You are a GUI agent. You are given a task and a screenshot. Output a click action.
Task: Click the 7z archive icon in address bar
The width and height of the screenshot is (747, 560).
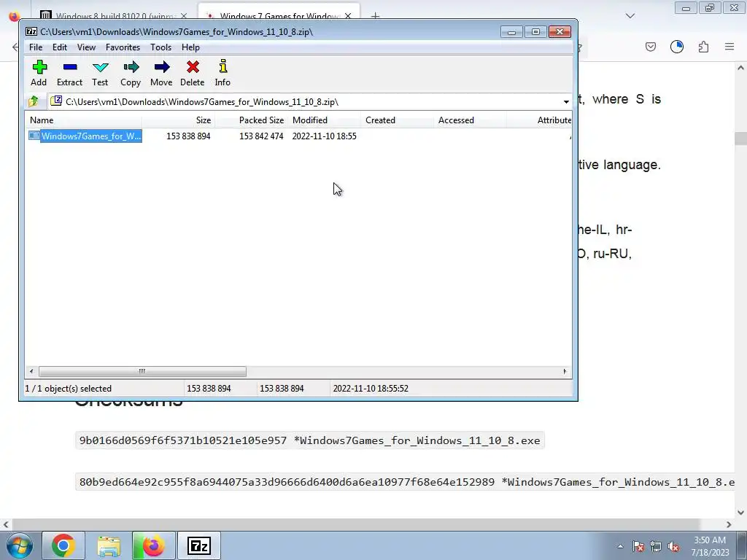56,101
